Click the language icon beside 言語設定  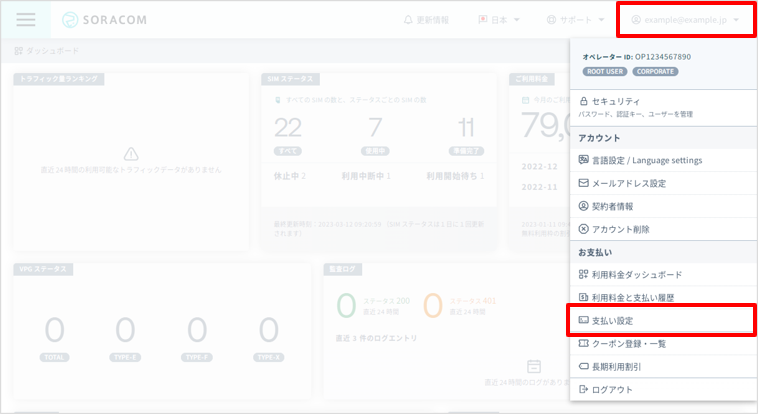tap(583, 160)
